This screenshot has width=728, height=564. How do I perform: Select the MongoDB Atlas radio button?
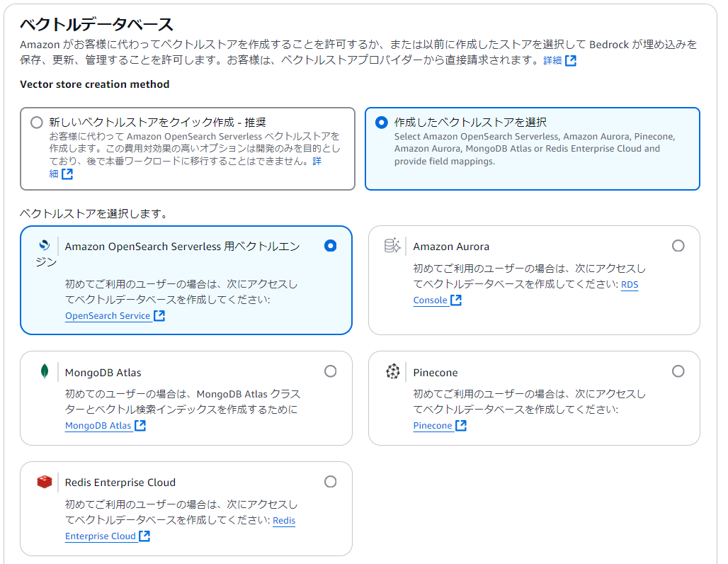[331, 371]
